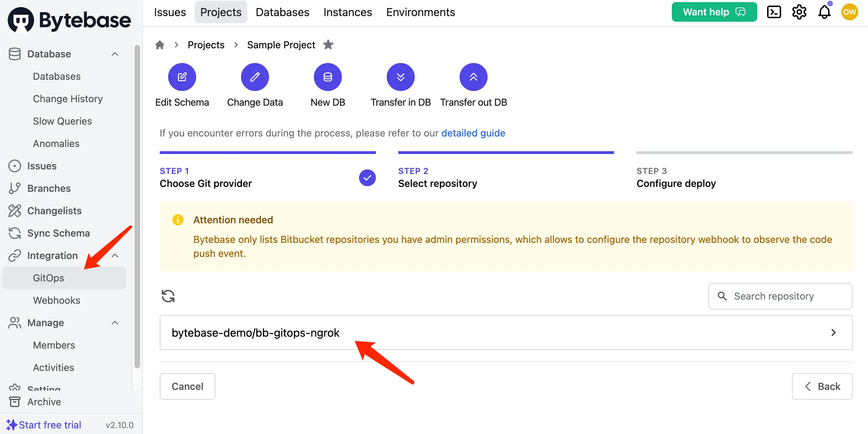
Task: Click Sample Project in breadcrumb
Action: pos(281,45)
